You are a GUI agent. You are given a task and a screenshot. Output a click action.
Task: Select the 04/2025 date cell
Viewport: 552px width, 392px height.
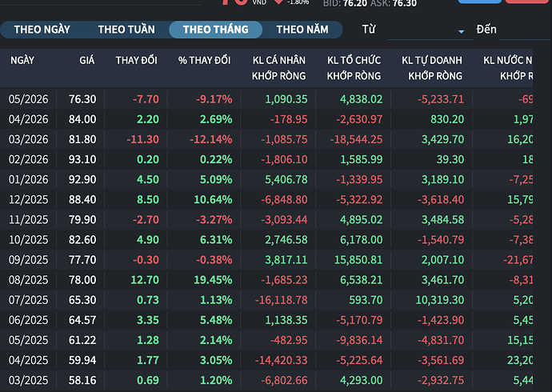pyautogui.click(x=28, y=360)
